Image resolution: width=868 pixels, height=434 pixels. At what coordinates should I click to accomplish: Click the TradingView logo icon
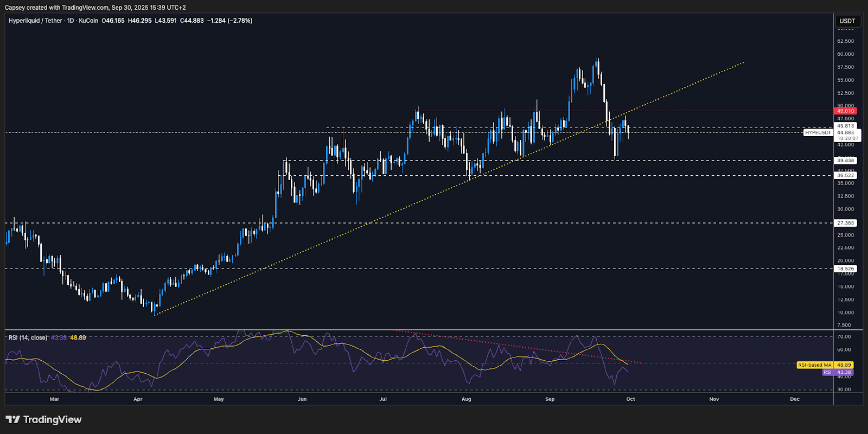click(x=12, y=419)
